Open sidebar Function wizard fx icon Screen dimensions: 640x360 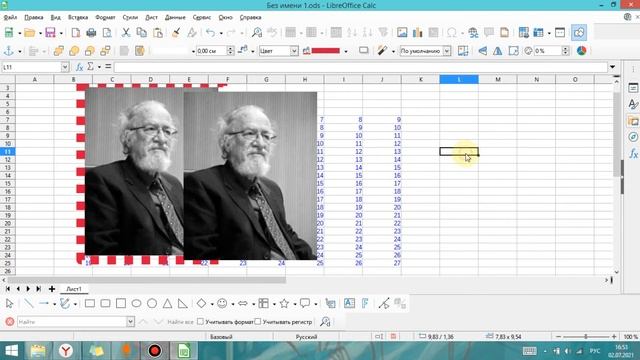pyautogui.click(x=633, y=153)
